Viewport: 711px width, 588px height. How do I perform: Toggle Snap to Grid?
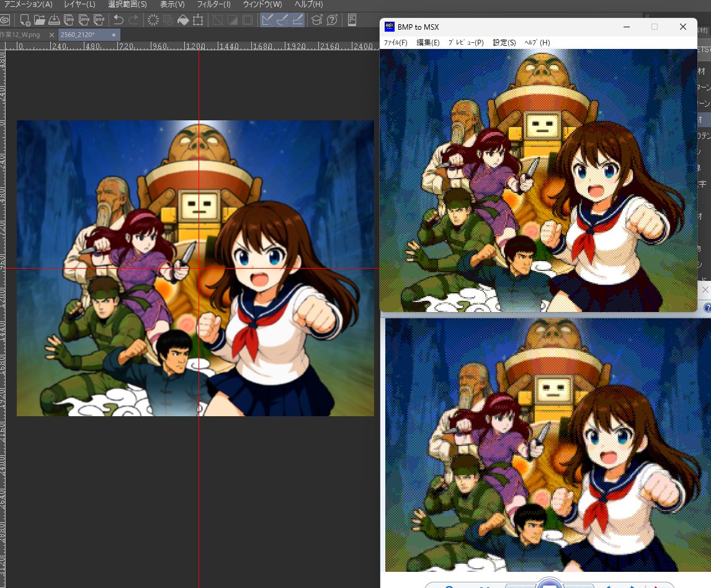(297, 20)
